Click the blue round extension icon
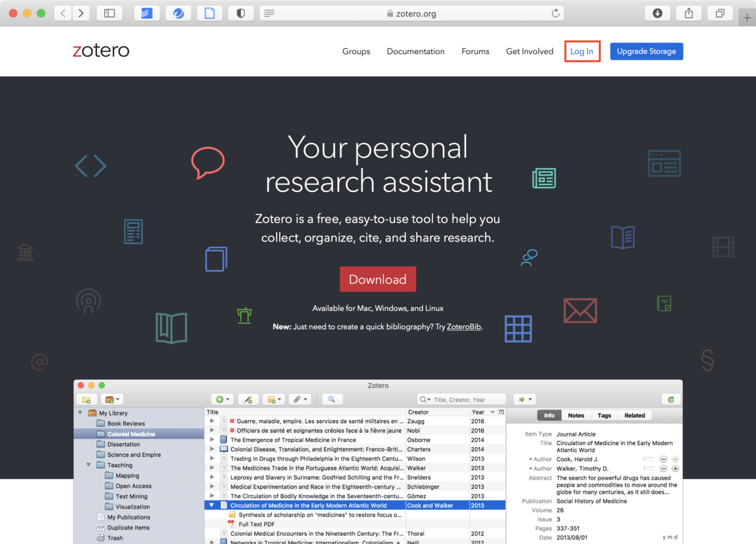Screen dimensions: 756x544 point(178,13)
